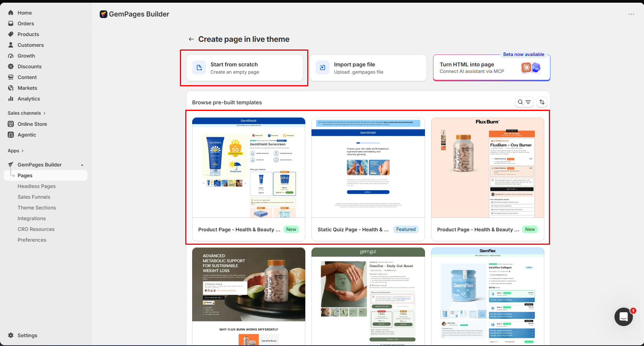Screen dimensions: 644x346
Task: Open the chat support bubble
Action: (624, 317)
